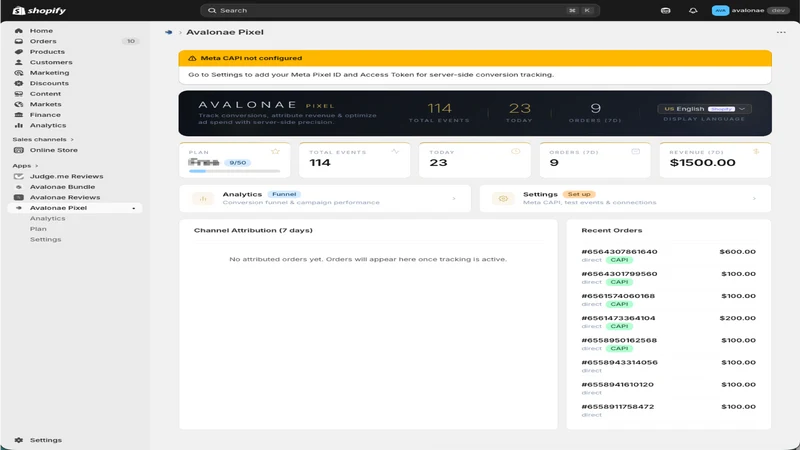The width and height of the screenshot is (800, 450).
Task: Expand the Apps section chevron
Action: click(x=37, y=166)
